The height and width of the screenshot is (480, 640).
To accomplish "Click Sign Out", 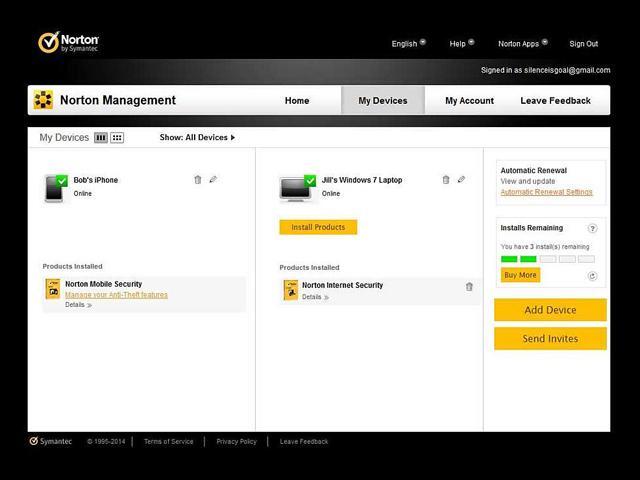I will 584,44.
